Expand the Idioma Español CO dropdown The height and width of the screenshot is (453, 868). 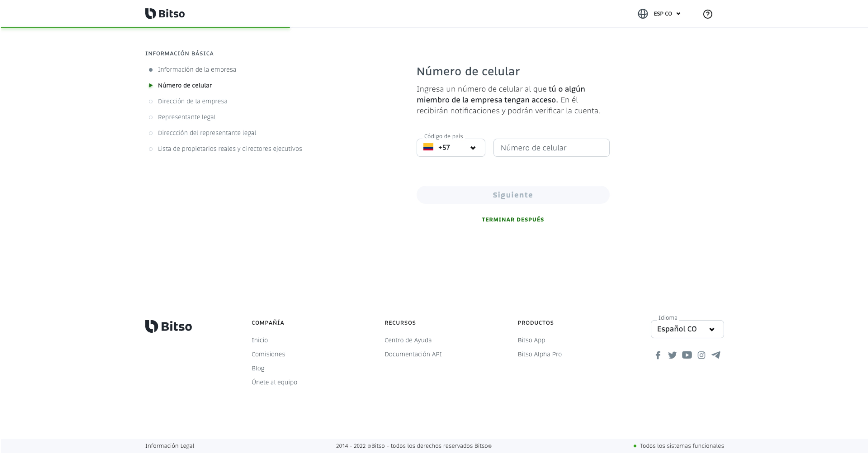687,329
